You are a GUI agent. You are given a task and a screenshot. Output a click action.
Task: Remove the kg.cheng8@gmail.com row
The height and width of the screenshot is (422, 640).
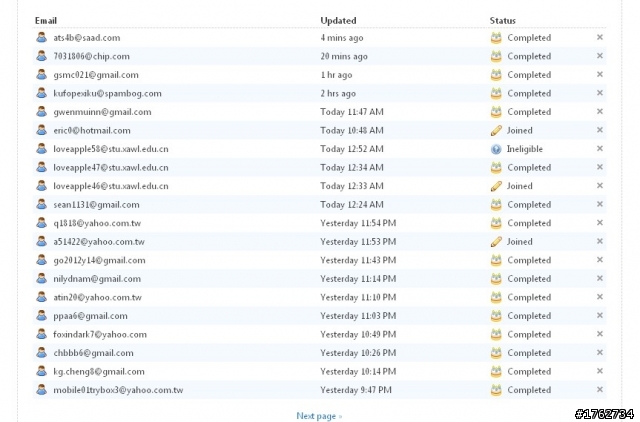(x=600, y=371)
